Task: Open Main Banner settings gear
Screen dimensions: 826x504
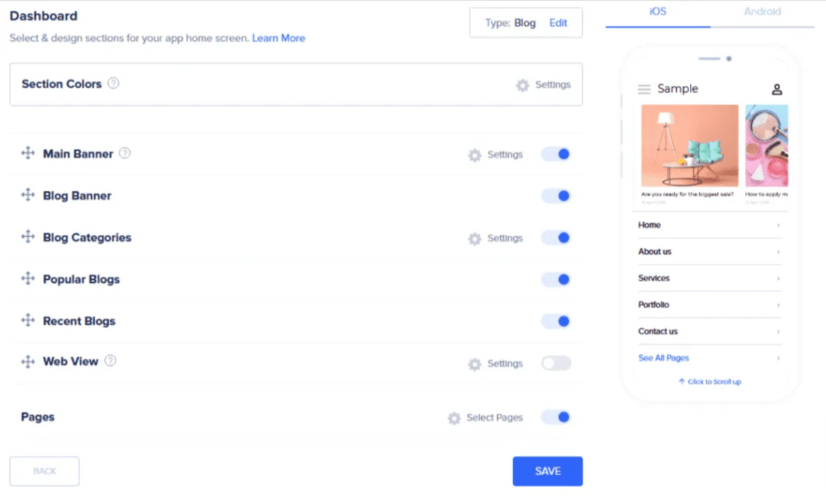Action: pos(474,154)
